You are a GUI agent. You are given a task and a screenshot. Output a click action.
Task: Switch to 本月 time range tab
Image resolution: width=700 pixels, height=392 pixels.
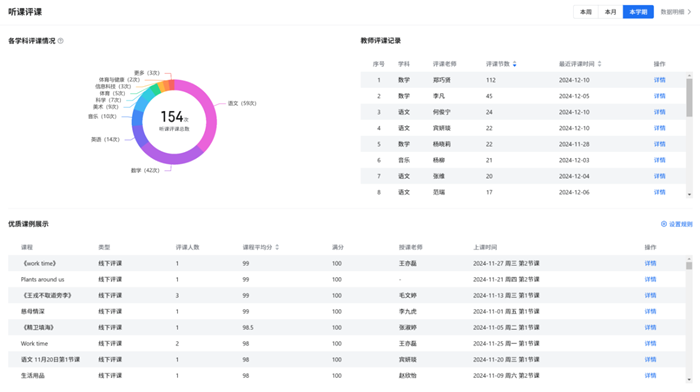(x=610, y=12)
